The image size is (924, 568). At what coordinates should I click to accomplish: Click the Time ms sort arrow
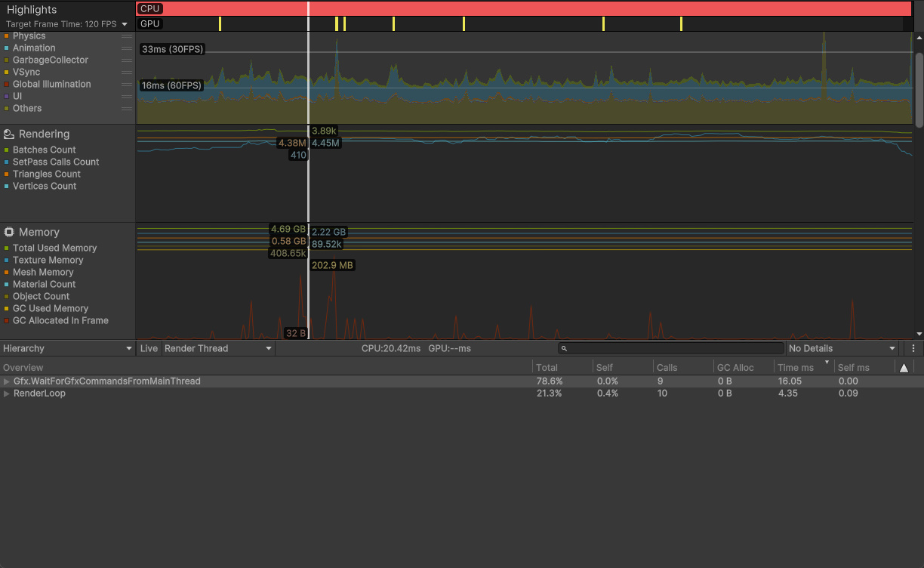click(x=827, y=363)
